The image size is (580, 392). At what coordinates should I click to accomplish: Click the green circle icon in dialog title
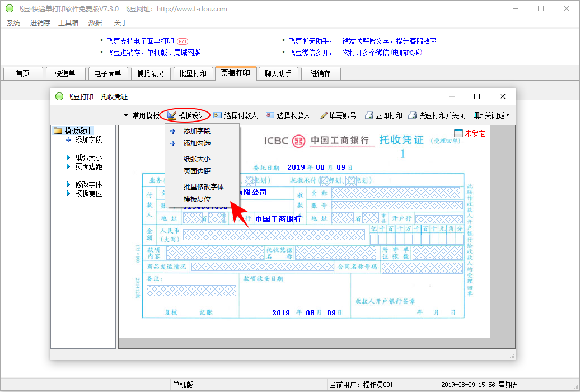[59, 97]
